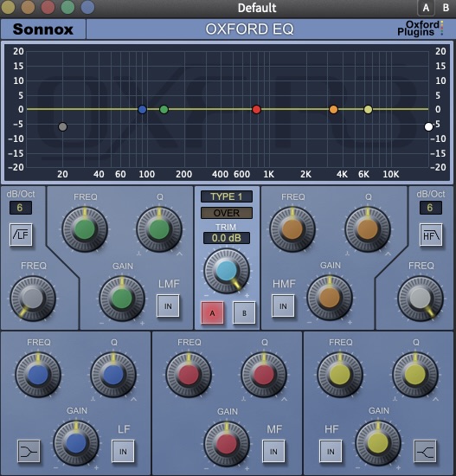This screenshot has height=476, width=456.
Task: Click the OVER indicator
Action: pos(227,213)
